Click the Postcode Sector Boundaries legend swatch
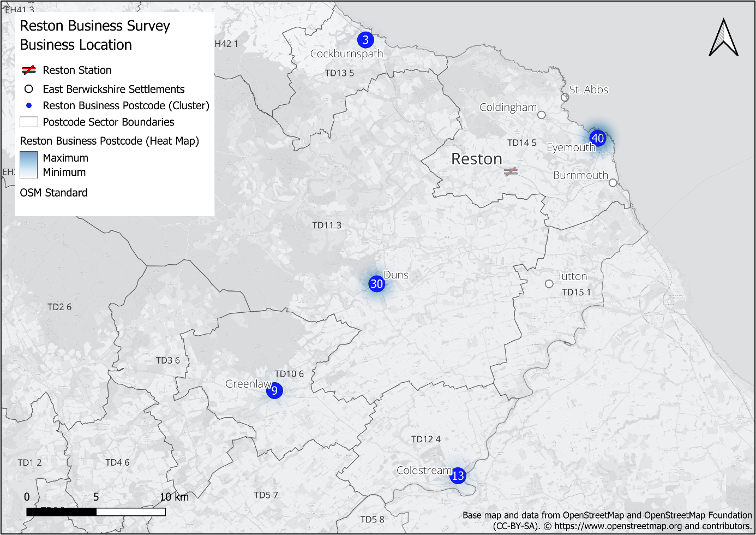The image size is (756, 535). tap(29, 122)
